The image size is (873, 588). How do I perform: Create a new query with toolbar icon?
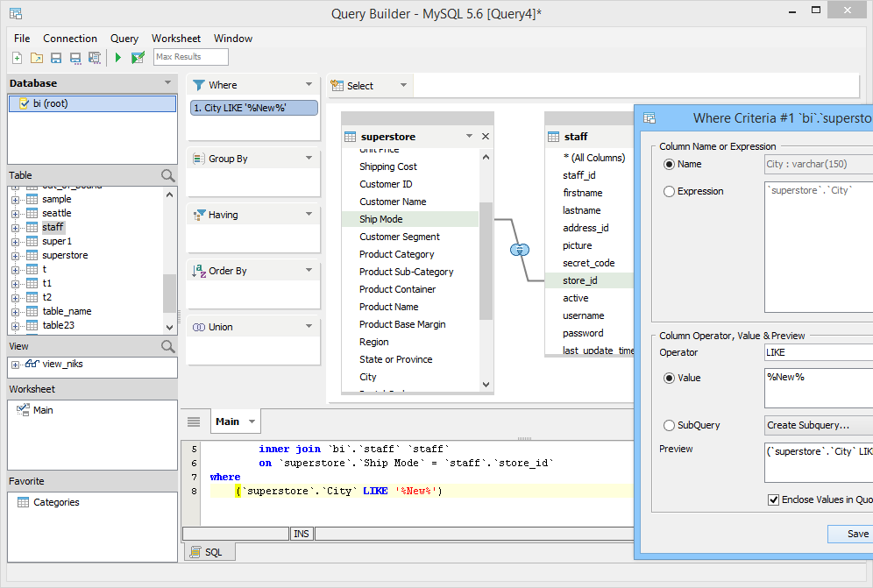coord(18,57)
